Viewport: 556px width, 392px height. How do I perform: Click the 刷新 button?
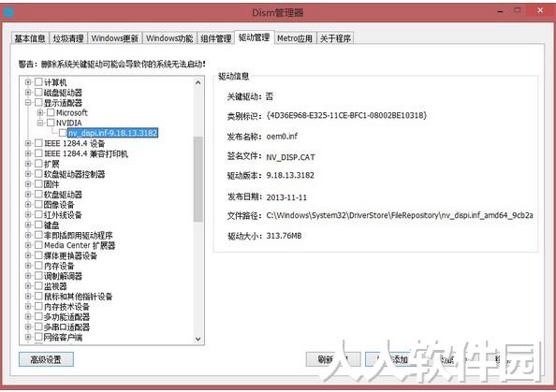click(x=326, y=359)
